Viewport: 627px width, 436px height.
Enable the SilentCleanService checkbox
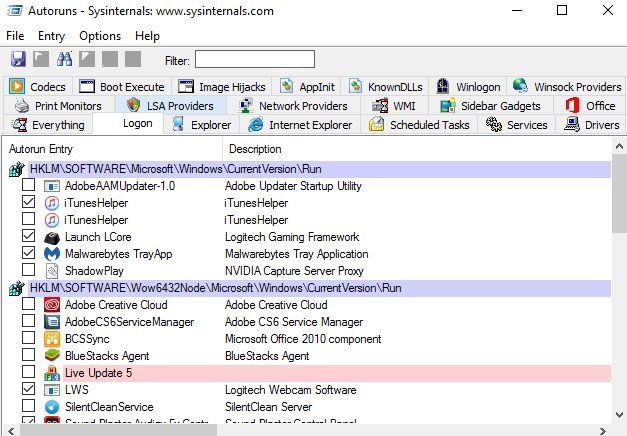[x=28, y=406]
